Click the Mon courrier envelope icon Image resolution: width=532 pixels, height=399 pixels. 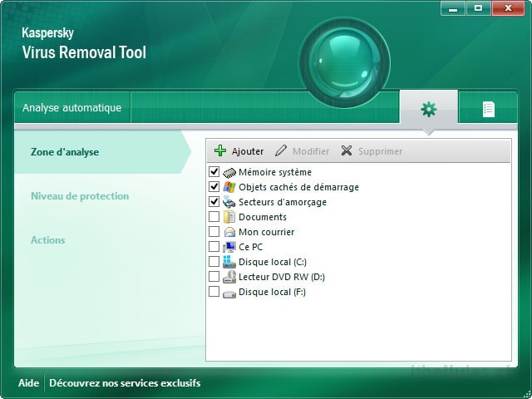(229, 232)
